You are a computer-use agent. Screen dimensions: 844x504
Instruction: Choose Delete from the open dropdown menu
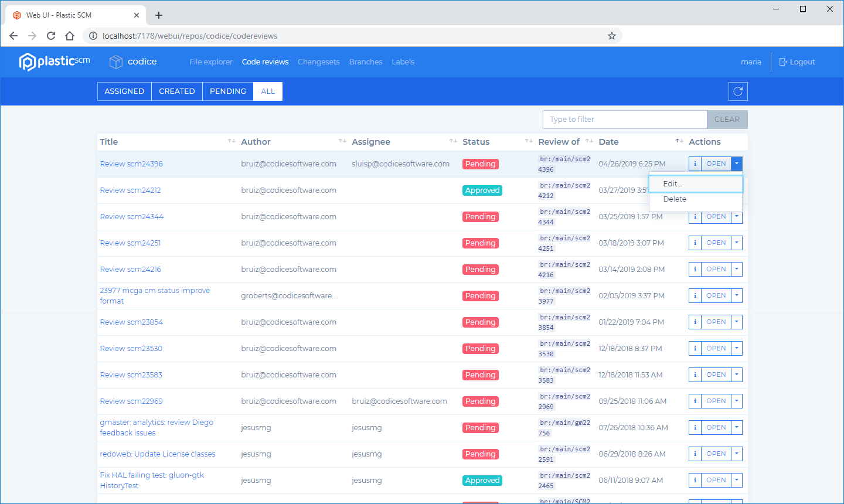tap(696, 199)
